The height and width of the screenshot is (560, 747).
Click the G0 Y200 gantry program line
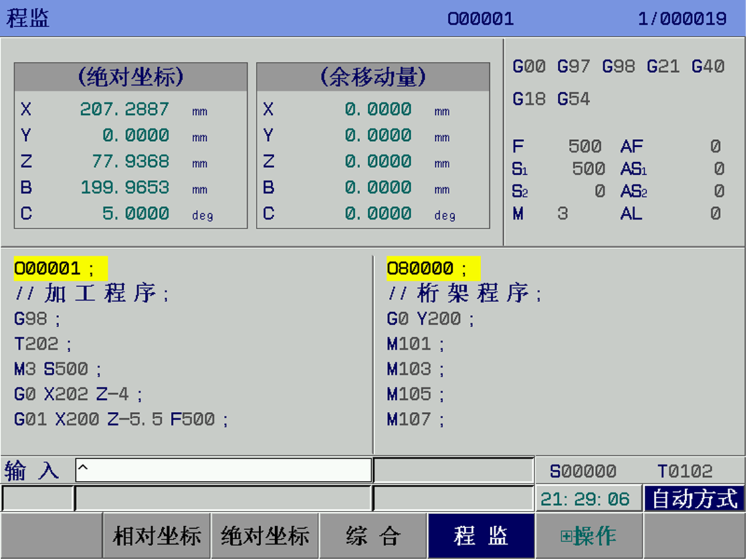coord(430,319)
